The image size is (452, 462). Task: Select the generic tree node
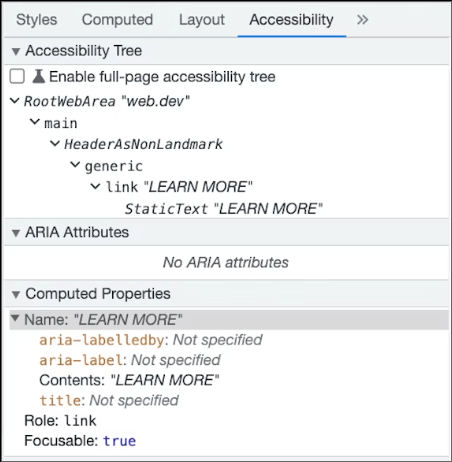click(113, 166)
